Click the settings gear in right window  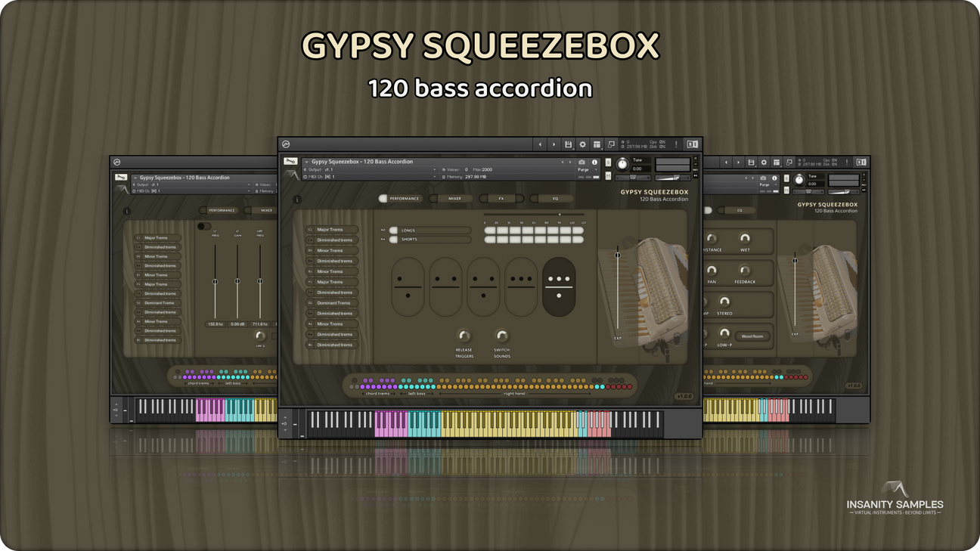(764, 162)
